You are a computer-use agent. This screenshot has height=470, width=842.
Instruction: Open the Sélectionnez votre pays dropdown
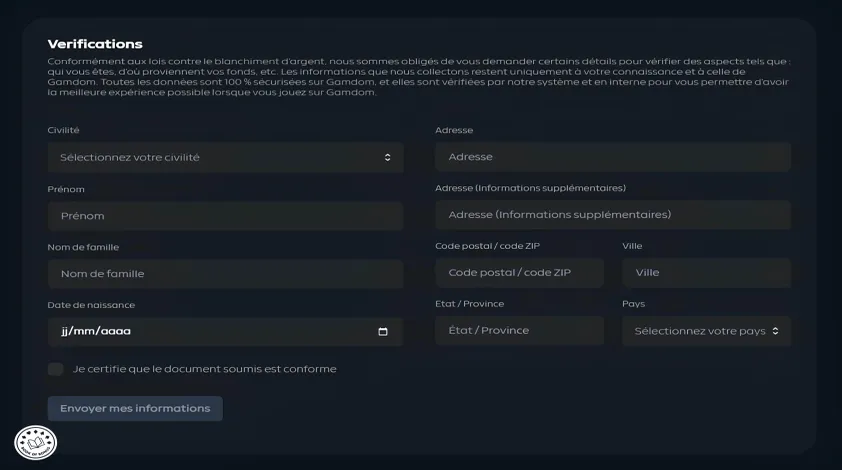pos(707,331)
